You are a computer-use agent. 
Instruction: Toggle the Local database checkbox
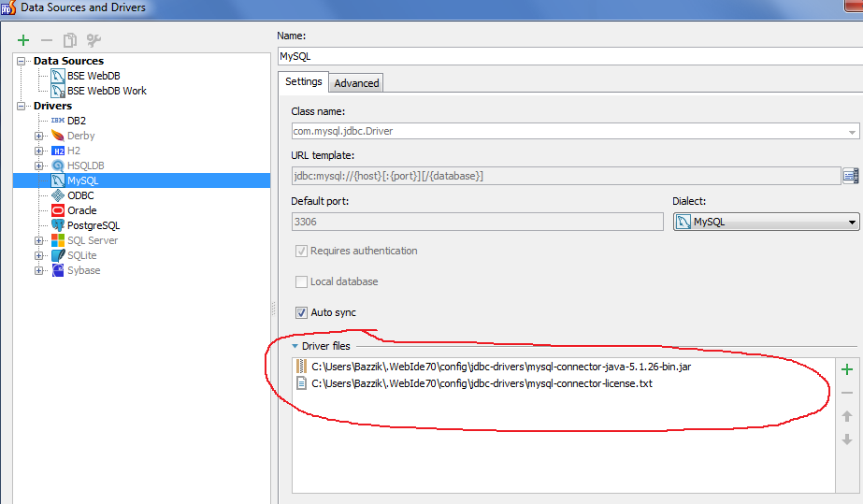(301, 281)
